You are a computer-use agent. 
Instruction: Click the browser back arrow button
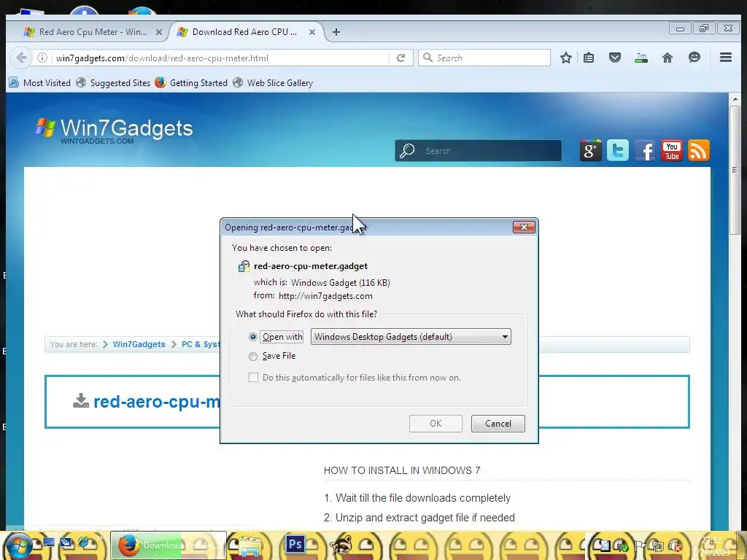point(21,58)
